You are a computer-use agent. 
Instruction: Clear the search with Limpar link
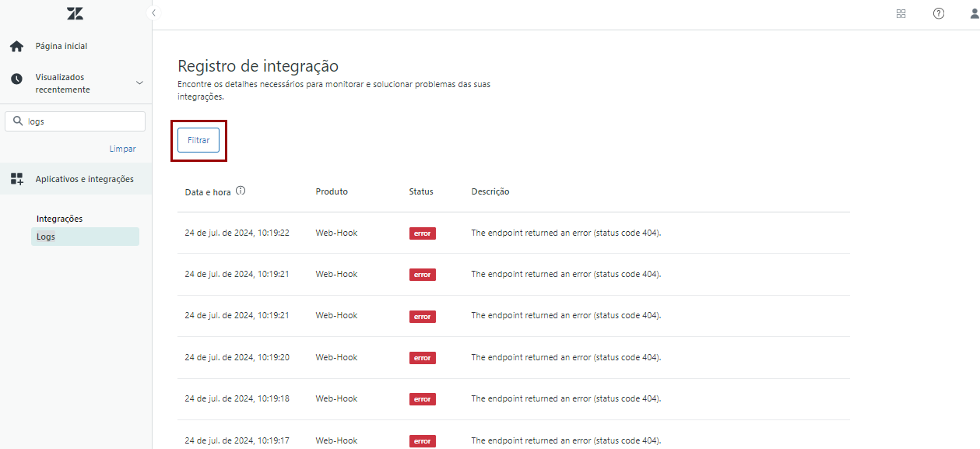pos(122,149)
